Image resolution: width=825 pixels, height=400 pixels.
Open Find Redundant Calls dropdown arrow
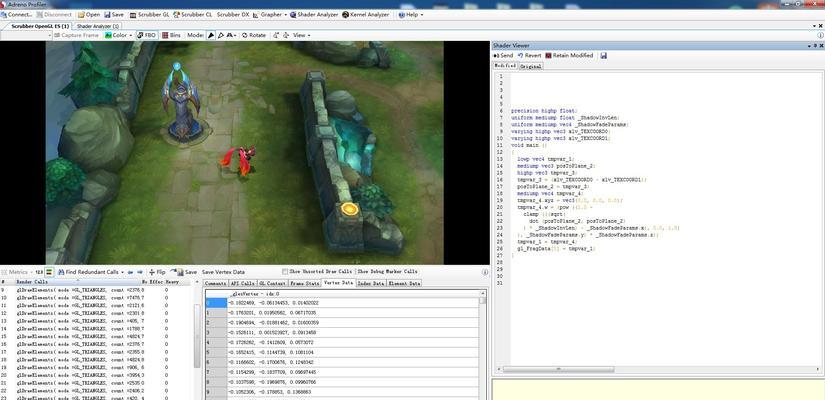click(123, 272)
